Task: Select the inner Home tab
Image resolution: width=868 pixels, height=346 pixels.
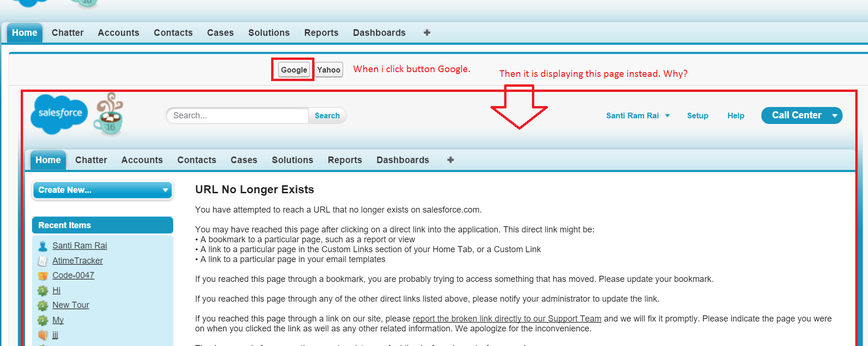Action: (48, 160)
